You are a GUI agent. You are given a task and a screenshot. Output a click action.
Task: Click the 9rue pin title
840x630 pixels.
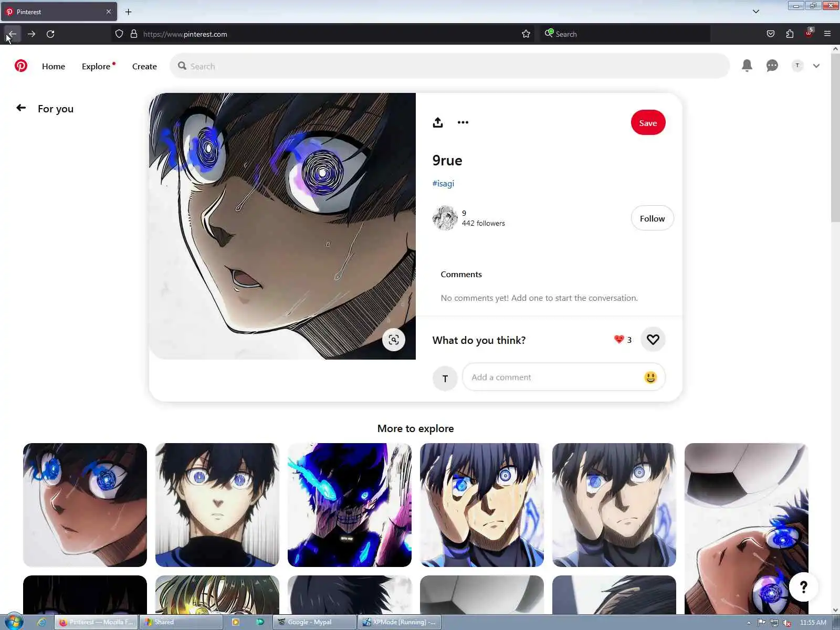(x=447, y=160)
